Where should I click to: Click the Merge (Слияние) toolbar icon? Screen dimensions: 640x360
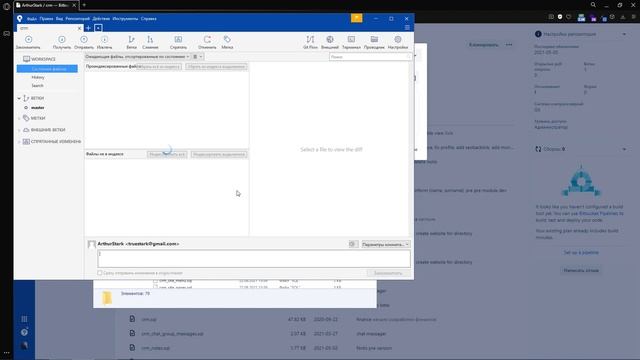[x=150, y=40]
